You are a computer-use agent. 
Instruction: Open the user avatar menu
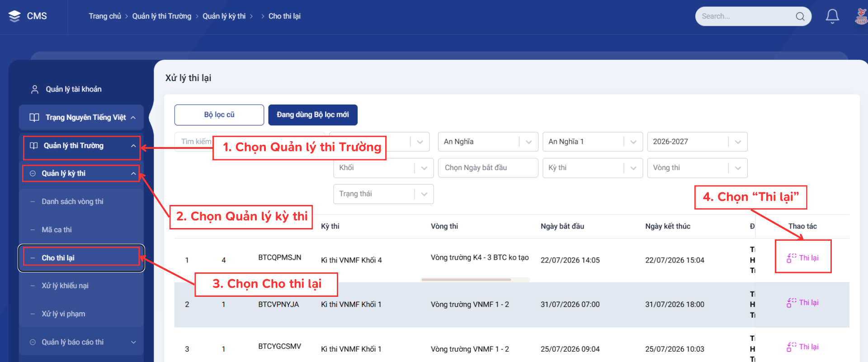[x=862, y=16]
